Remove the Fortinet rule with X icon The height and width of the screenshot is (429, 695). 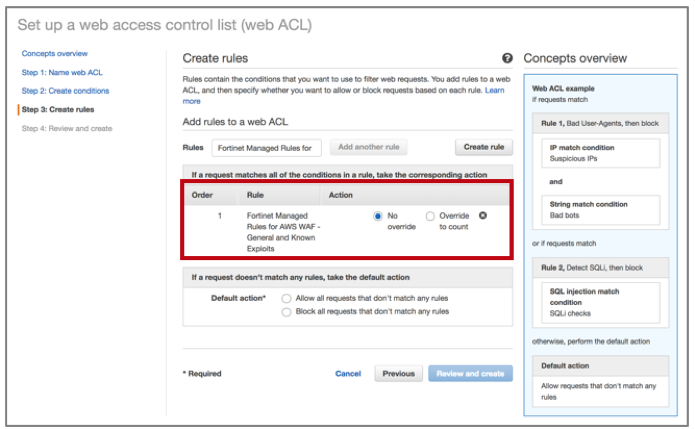(484, 215)
